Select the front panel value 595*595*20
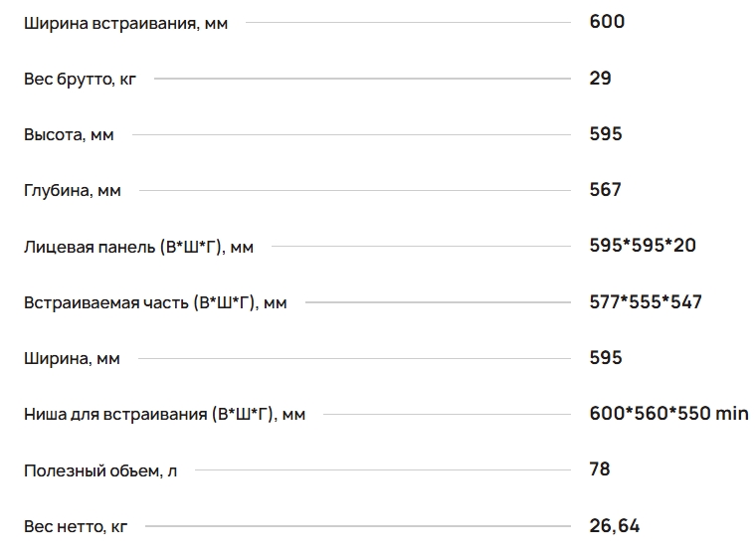Image resolution: width=755 pixels, height=560 pixels. point(643,245)
